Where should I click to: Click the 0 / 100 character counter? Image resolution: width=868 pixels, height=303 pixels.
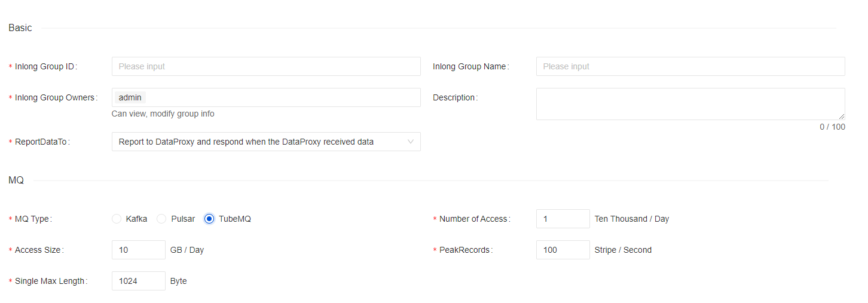click(832, 127)
